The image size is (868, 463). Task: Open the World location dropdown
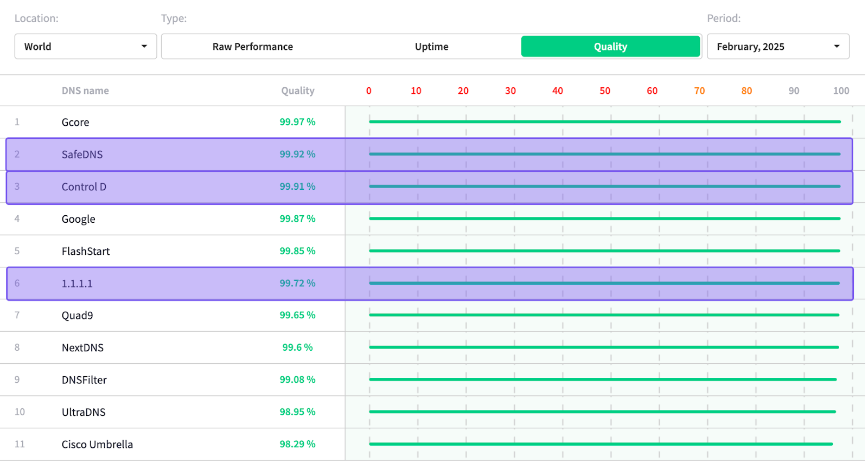[x=86, y=47]
